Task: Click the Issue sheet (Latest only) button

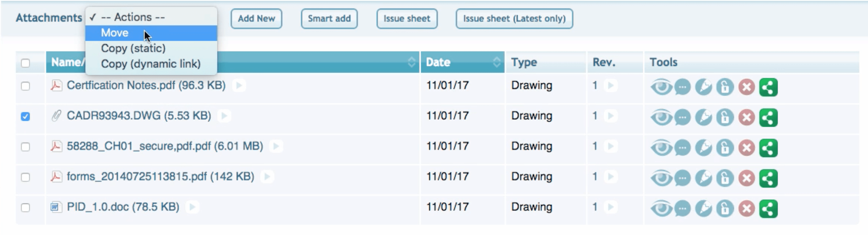Action: 514,19
